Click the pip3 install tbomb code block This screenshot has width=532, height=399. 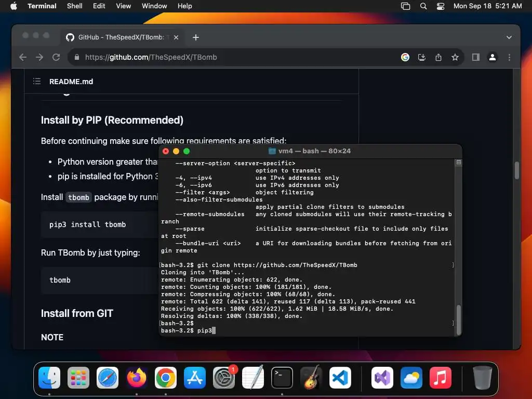tap(100, 224)
